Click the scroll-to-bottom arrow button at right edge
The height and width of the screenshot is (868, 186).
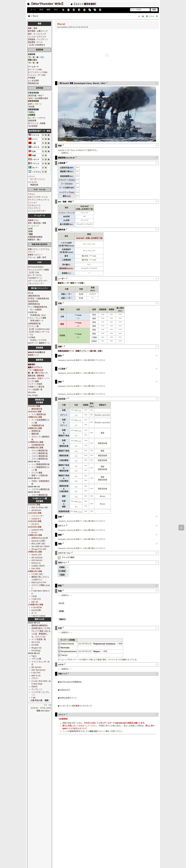[181, 528]
